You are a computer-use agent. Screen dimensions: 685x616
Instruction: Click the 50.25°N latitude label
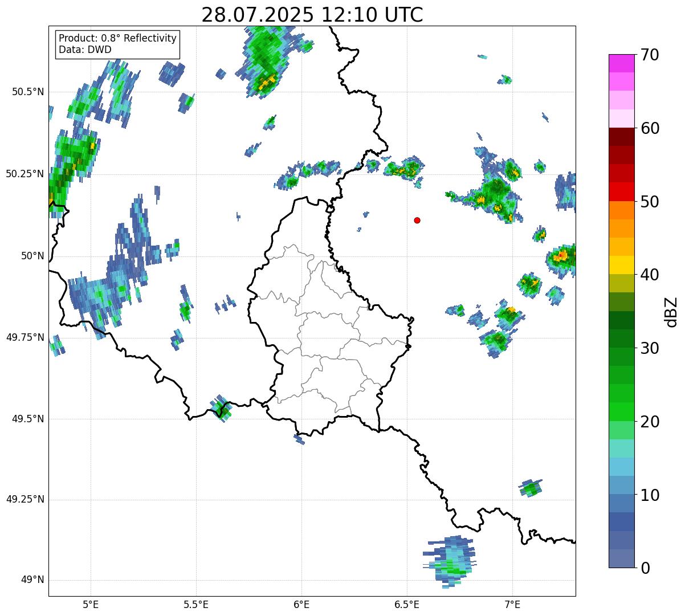point(25,174)
